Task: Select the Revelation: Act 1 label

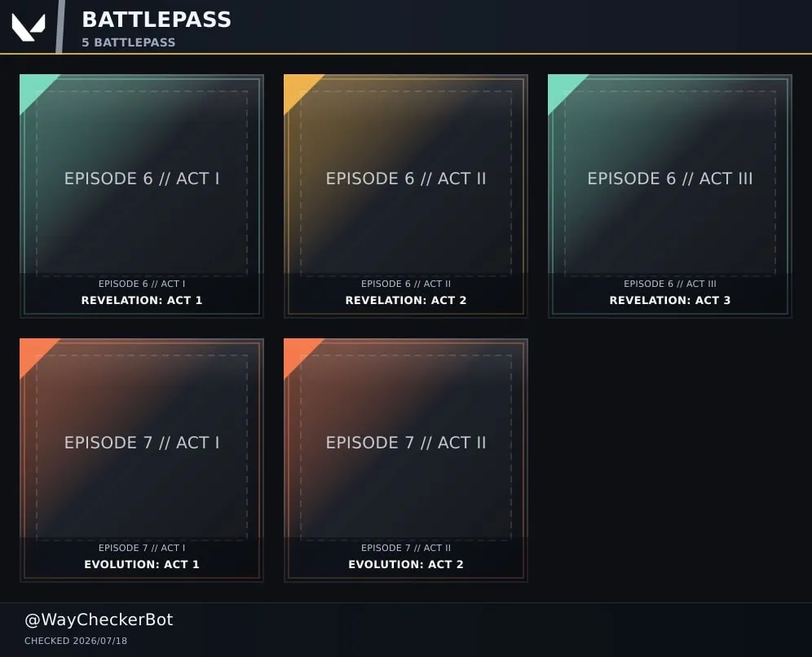Action: pos(141,300)
